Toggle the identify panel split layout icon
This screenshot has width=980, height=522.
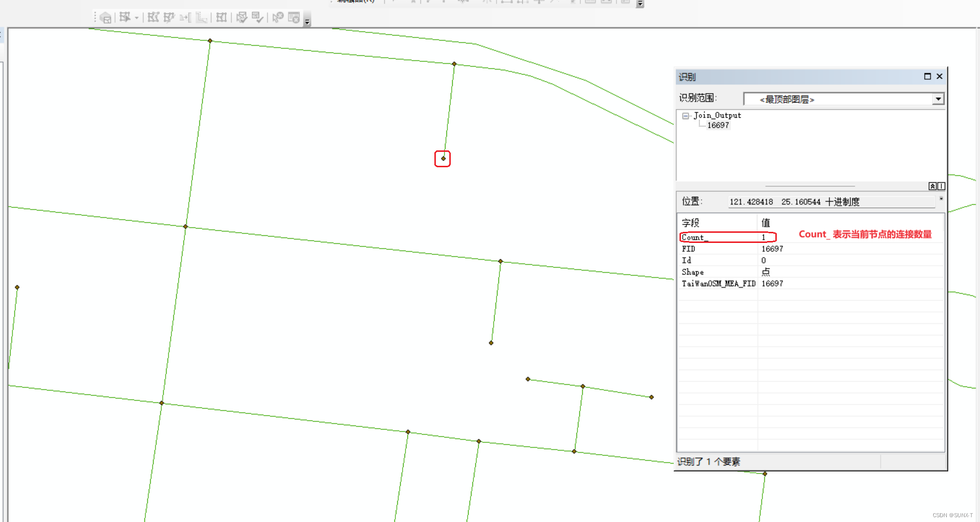tap(941, 186)
